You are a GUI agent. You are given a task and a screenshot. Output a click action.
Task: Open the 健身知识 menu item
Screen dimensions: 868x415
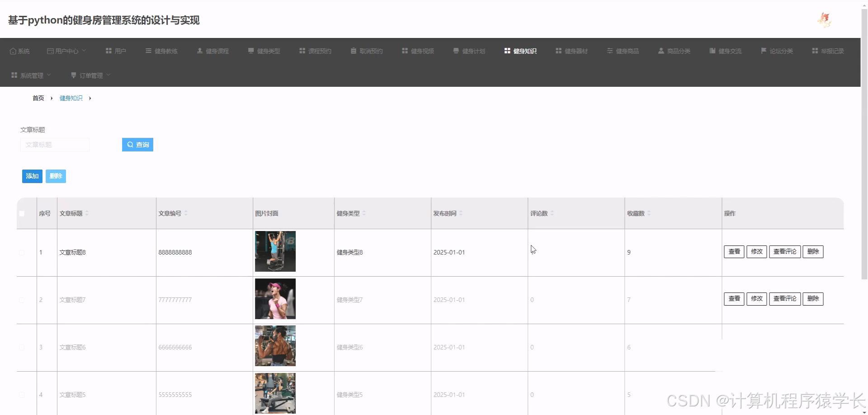click(520, 51)
